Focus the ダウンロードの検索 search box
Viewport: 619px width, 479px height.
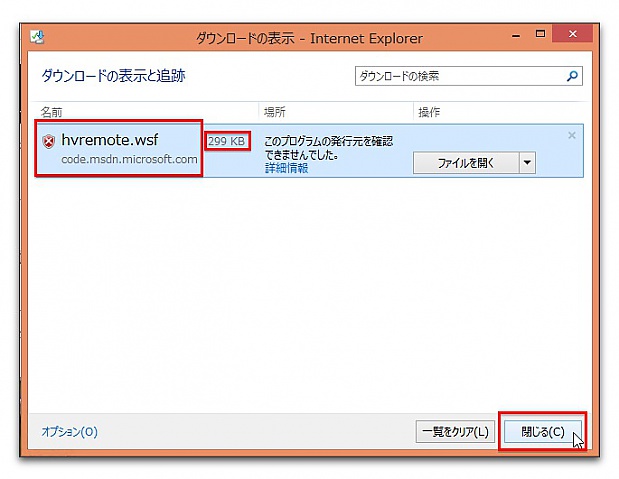(x=469, y=76)
